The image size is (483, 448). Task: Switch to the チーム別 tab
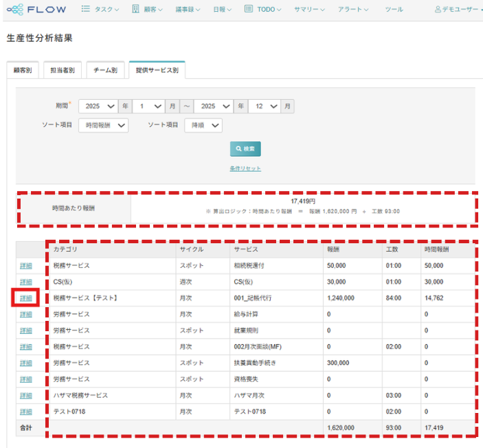[x=106, y=70]
